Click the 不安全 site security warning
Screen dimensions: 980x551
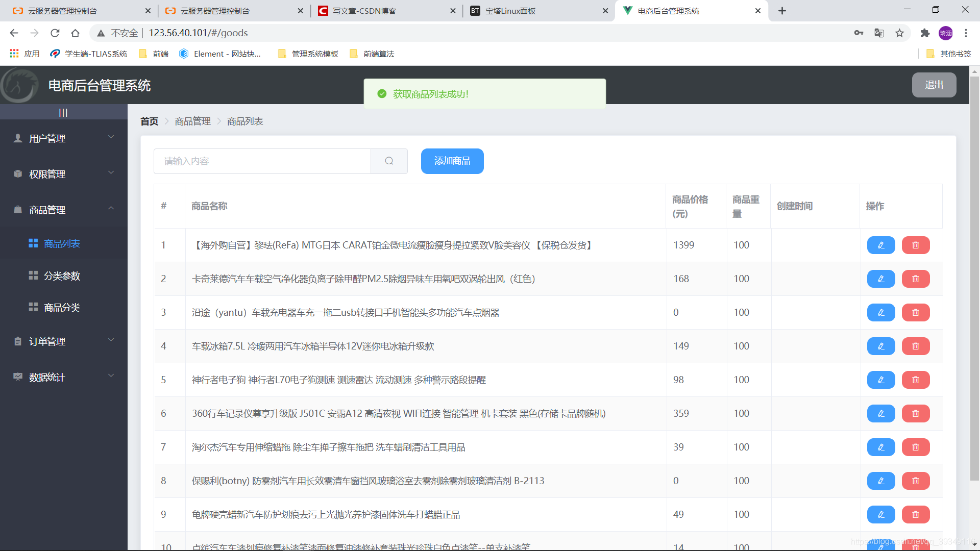[117, 33]
